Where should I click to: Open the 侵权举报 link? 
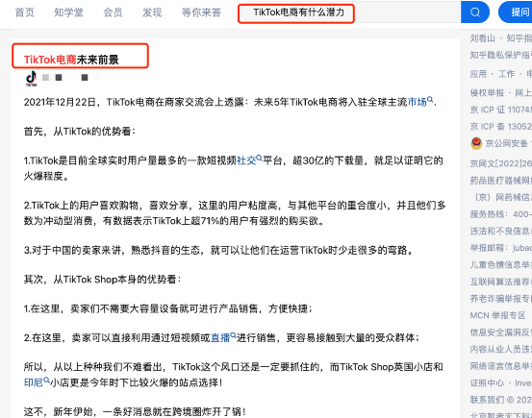pos(487,92)
